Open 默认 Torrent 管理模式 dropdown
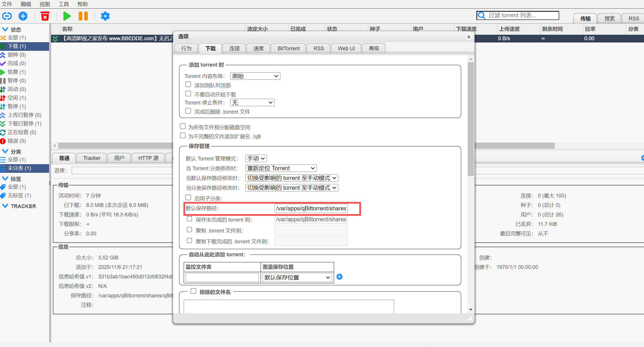The height and width of the screenshot is (347, 644). (x=255, y=158)
